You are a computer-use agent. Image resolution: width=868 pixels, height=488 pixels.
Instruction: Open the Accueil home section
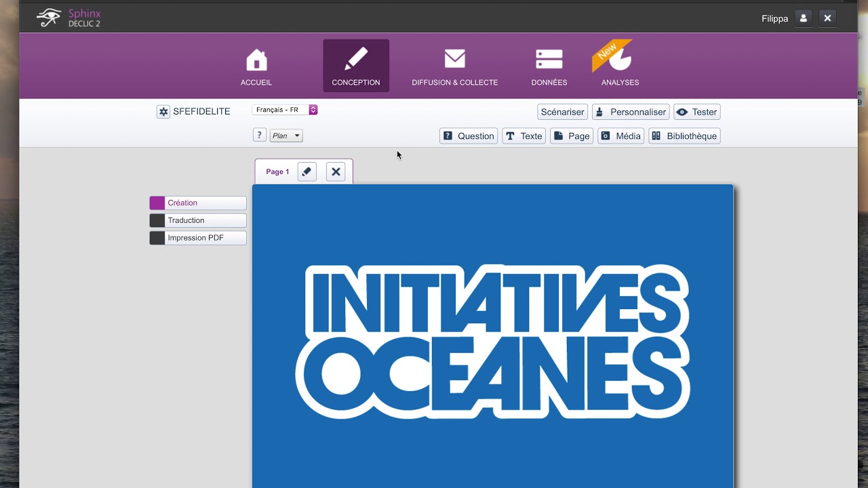tap(256, 66)
